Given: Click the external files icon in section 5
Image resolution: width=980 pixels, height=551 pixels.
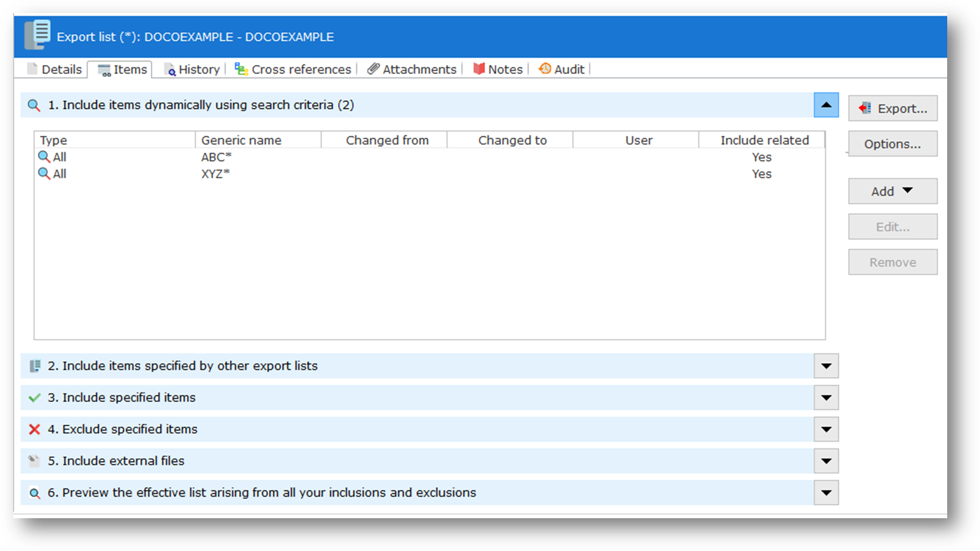Looking at the screenshot, I should click(x=35, y=461).
